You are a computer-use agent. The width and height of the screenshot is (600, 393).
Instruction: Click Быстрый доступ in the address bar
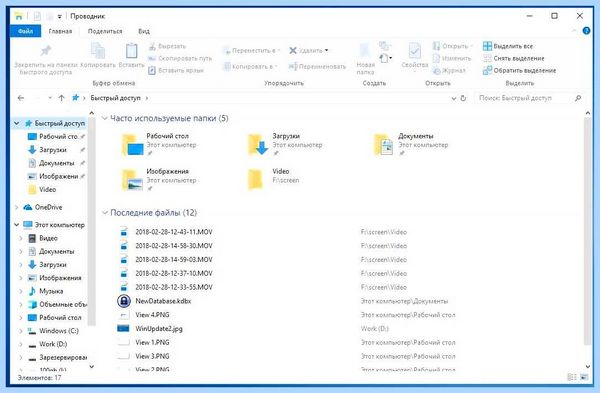coord(115,98)
